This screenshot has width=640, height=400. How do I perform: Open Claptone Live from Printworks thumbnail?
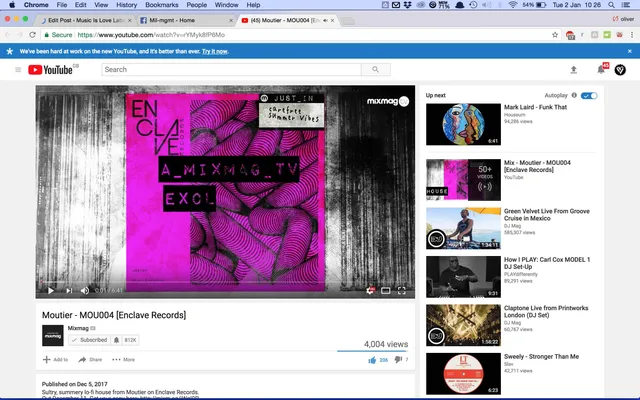463,325
